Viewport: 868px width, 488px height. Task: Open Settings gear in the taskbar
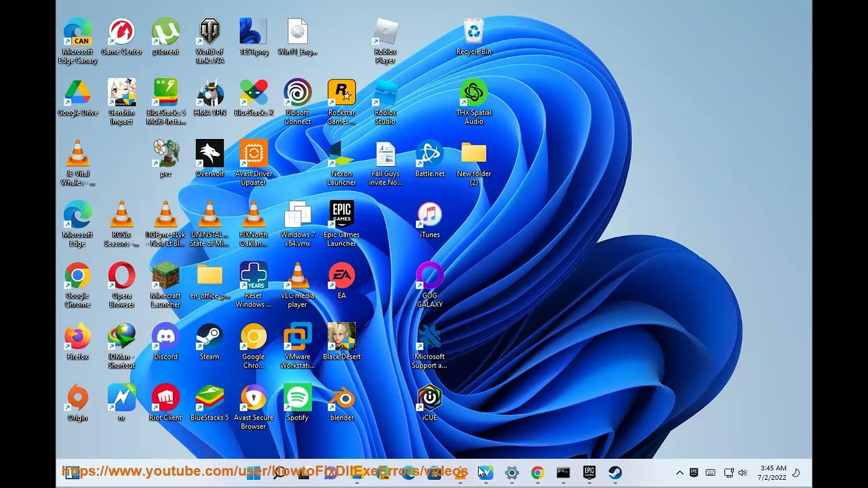(512, 472)
